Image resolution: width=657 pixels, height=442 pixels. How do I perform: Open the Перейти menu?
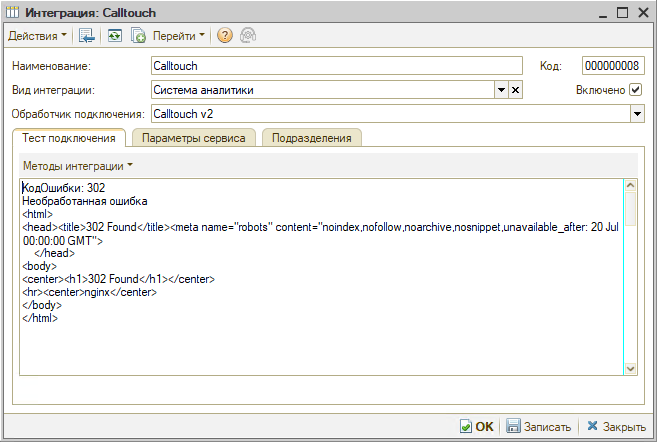(x=178, y=36)
